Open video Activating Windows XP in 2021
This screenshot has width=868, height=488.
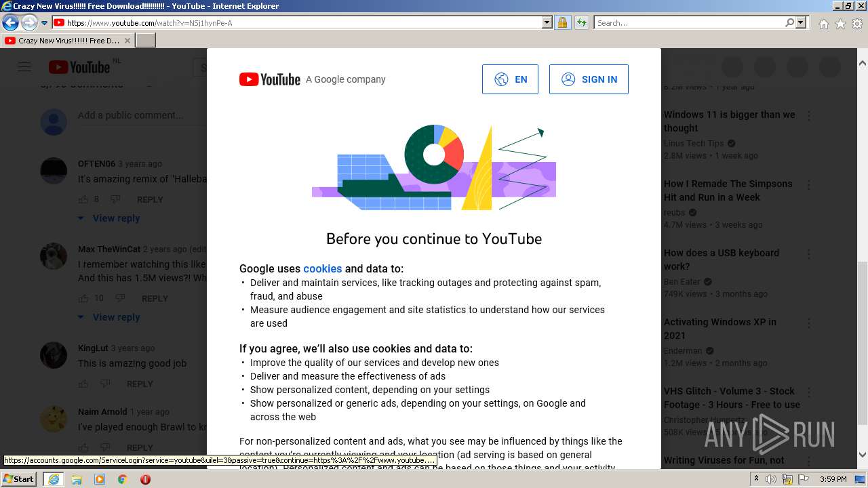[720, 329]
